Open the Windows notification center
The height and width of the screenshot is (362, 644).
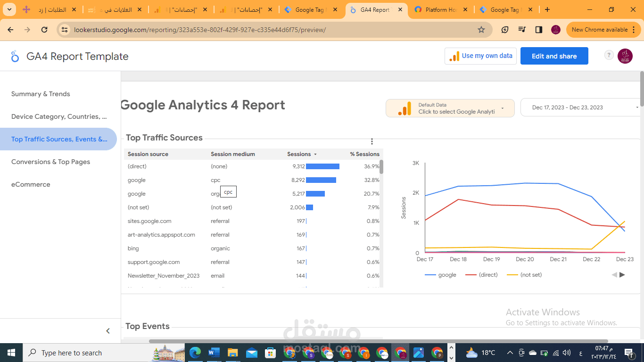coord(628,353)
